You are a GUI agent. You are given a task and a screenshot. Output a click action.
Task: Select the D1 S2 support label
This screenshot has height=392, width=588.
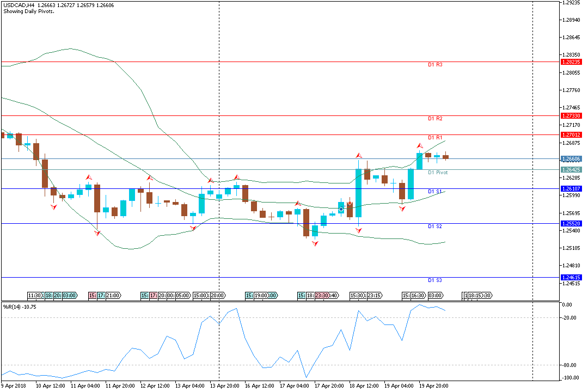coord(435,226)
